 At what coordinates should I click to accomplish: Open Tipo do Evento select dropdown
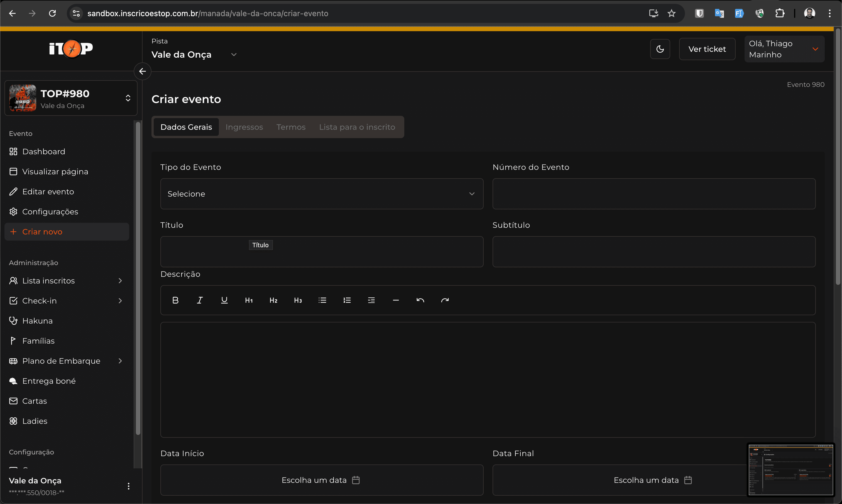[x=322, y=194]
